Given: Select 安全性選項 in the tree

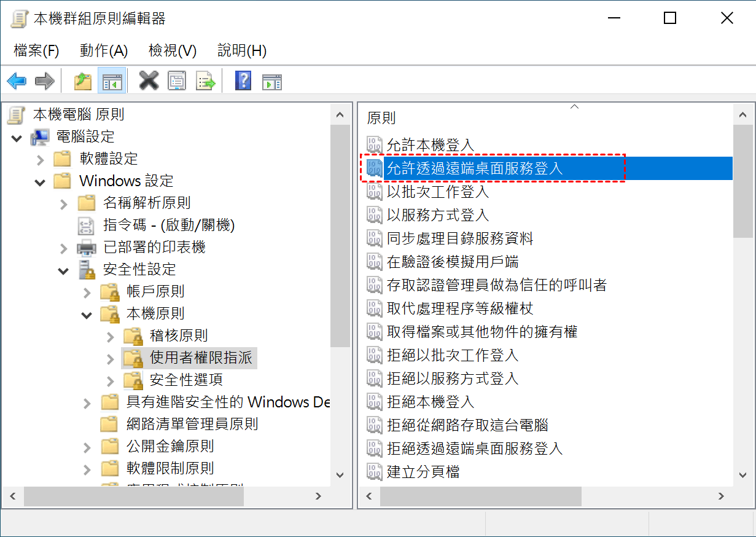Looking at the screenshot, I should [186, 380].
